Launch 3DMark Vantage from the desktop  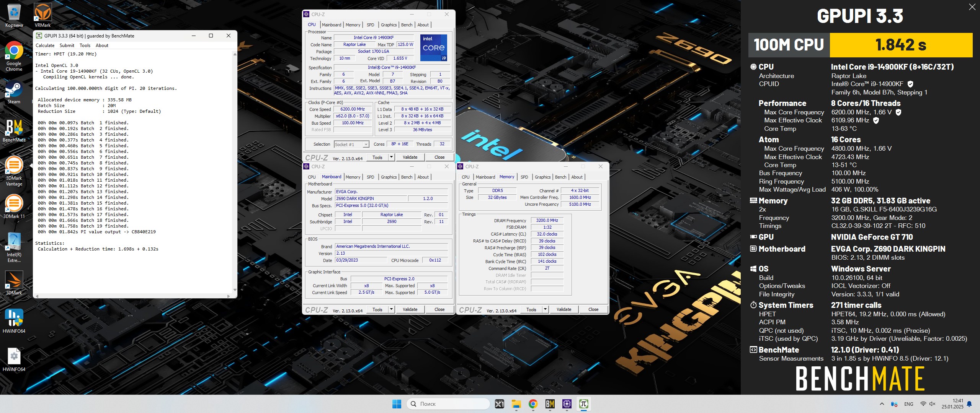14,171
